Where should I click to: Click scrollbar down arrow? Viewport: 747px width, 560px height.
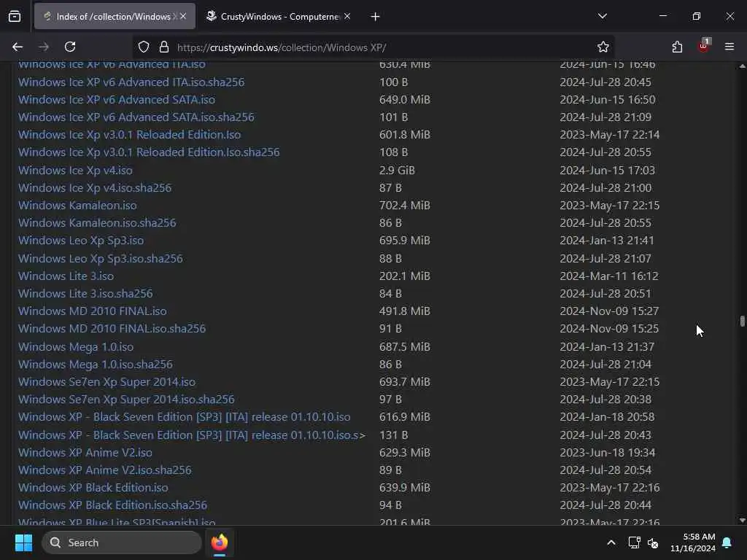tap(742, 521)
